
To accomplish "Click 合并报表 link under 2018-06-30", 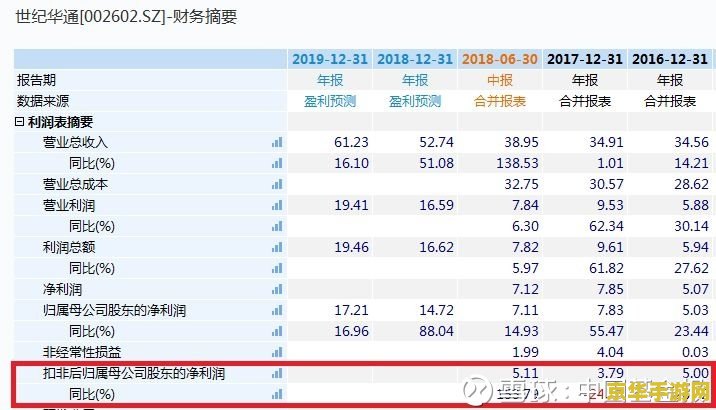I will point(500,101).
